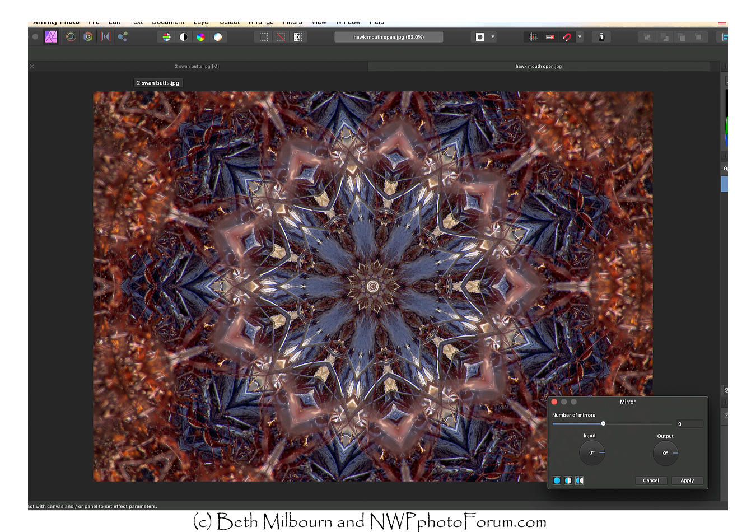Switch to the Export Persona

tap(123, 37)
